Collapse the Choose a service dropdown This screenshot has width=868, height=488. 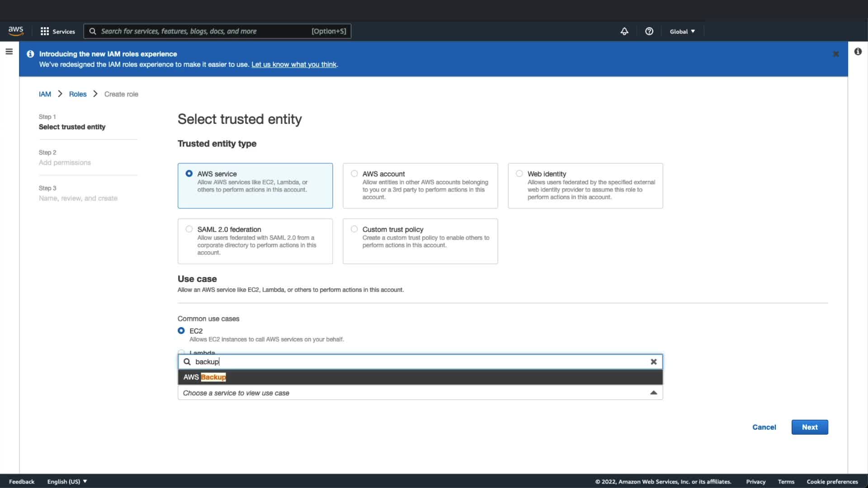[x=653, y=393]
